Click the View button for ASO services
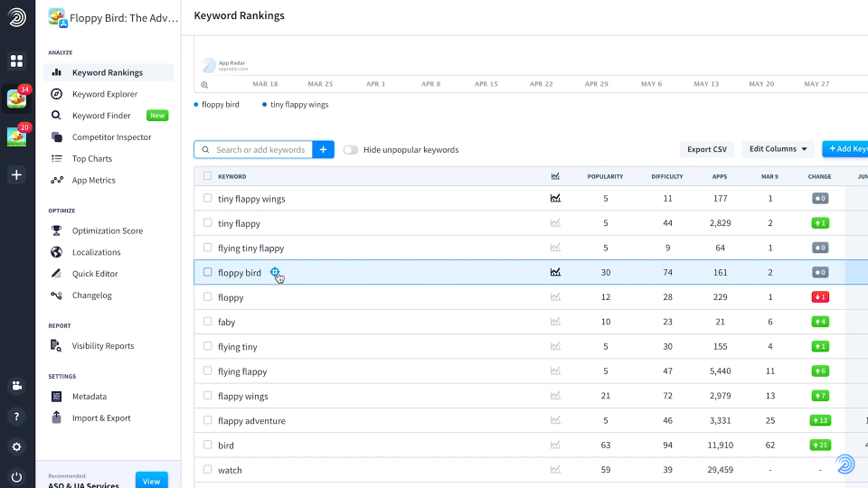 pyautogui.click(x=151, y=481)
